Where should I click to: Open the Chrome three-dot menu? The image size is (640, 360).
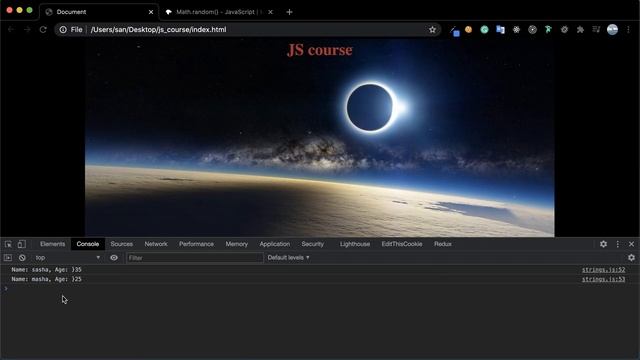tap(628, 29)
